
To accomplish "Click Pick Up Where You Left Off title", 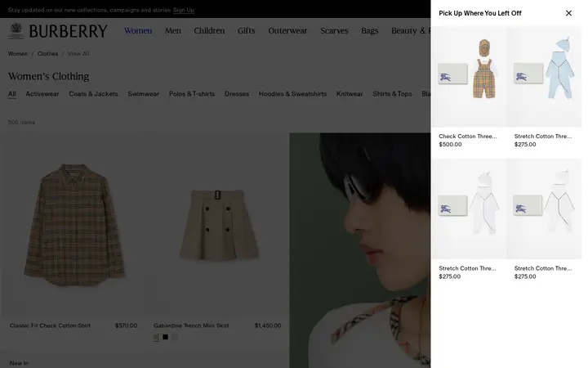I will point(480,13).
